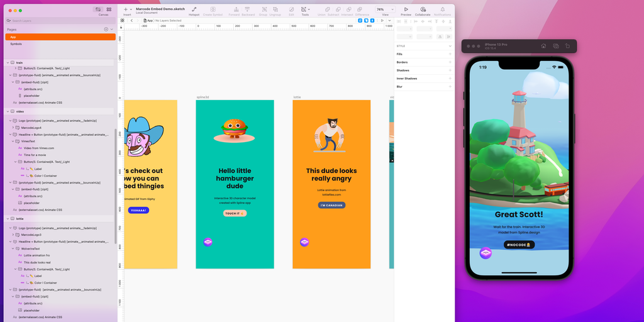Add a fill using Fills plus
Screen dimensions: 644x322
[x=450, y=54]
